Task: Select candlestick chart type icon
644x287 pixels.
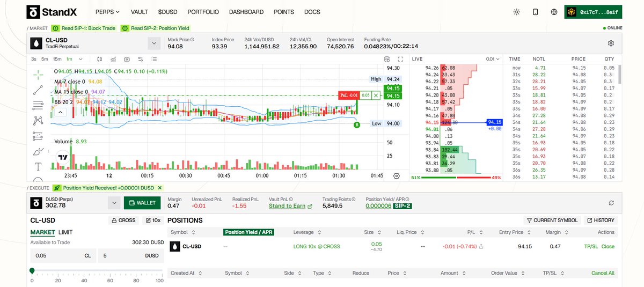Action: coord(100,59)
